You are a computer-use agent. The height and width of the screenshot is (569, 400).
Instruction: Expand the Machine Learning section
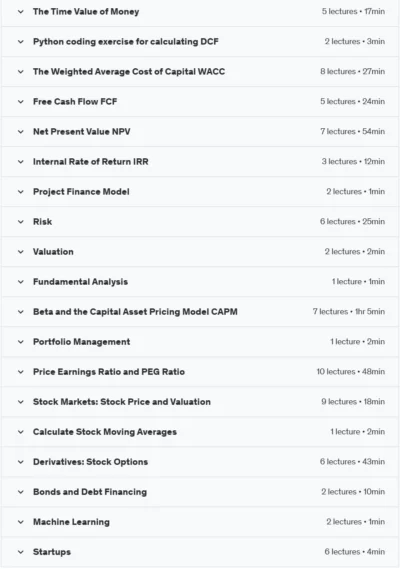pos(200,522)
